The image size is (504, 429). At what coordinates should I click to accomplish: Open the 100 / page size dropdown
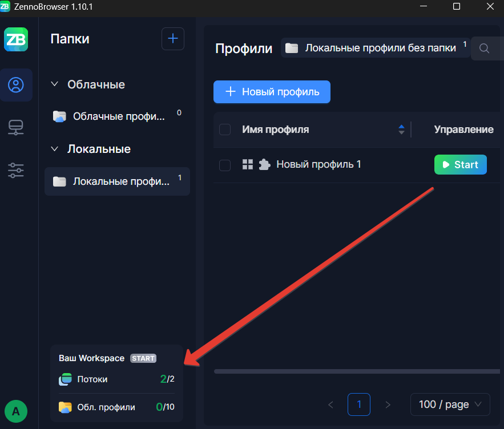450,404
